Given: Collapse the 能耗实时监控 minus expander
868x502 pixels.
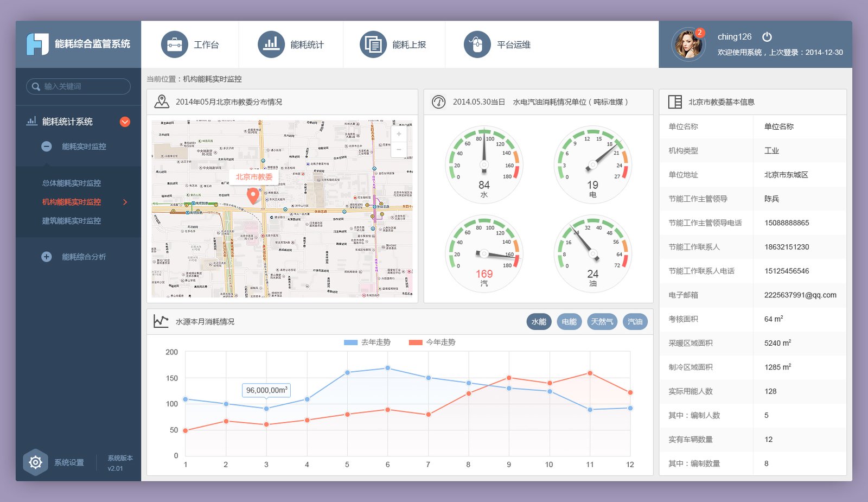Looking at the screenshot, I should point(47,147).
